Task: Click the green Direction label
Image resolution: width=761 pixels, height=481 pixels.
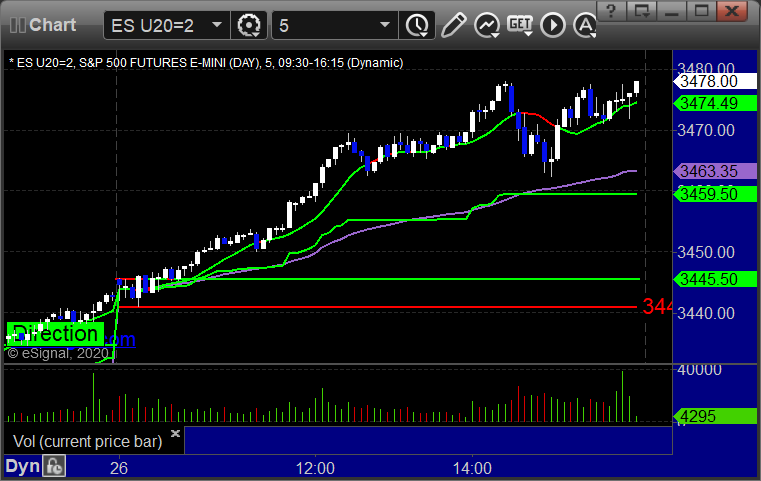Action: click(x=55, y=334)
